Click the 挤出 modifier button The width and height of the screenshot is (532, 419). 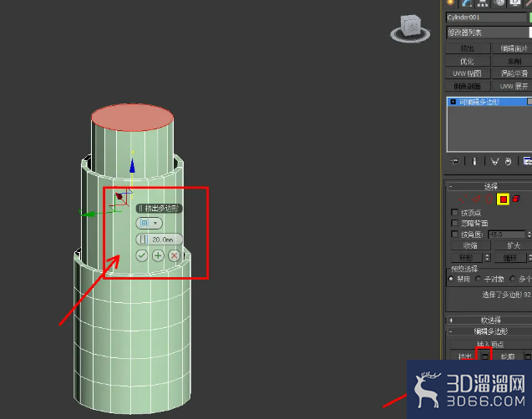468,48
